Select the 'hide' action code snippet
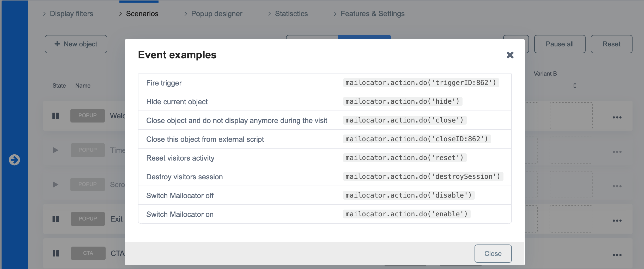The height and width of the screenshot is (269, 644). [x=403, y=101]
